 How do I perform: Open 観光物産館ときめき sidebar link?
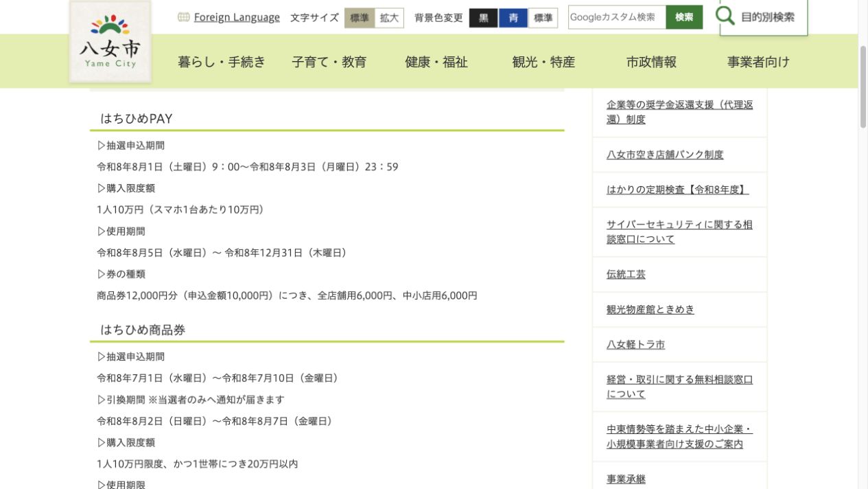650,309
